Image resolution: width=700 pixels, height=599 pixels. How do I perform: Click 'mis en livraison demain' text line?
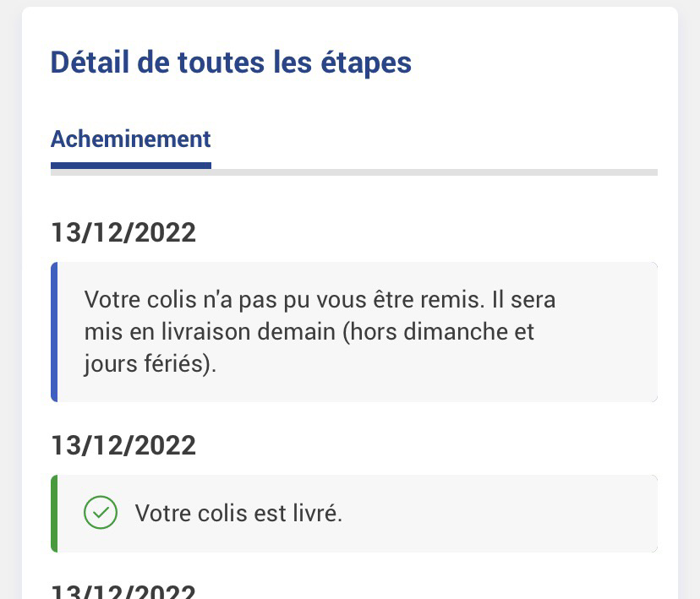(x=210, y=331)
